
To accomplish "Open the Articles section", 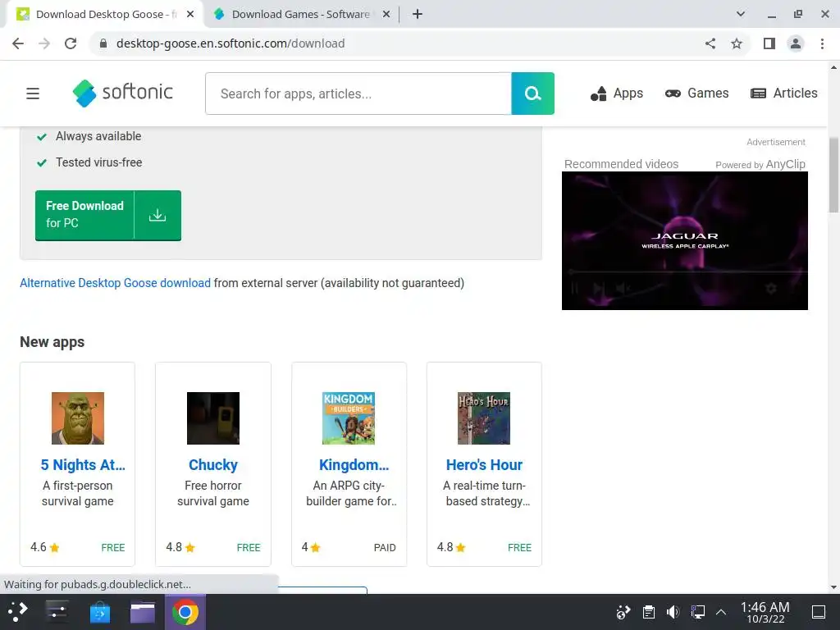I will click(x=783, y=94).
